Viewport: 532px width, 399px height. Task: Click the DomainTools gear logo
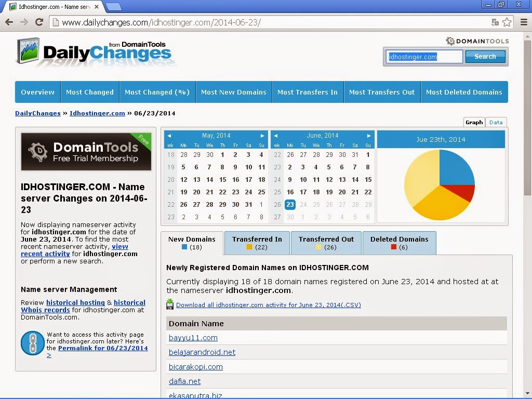pos(450,41)
